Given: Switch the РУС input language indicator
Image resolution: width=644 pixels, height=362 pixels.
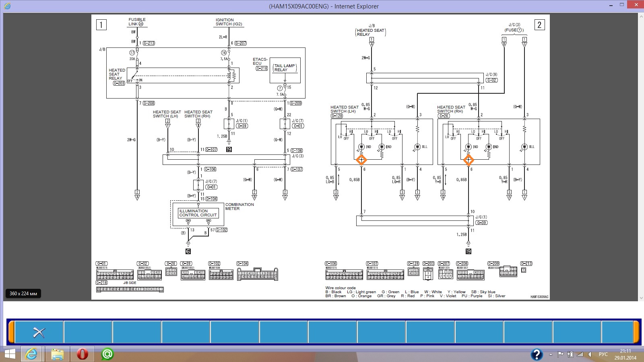Looking at the screenshot, I should click(603, 354).
